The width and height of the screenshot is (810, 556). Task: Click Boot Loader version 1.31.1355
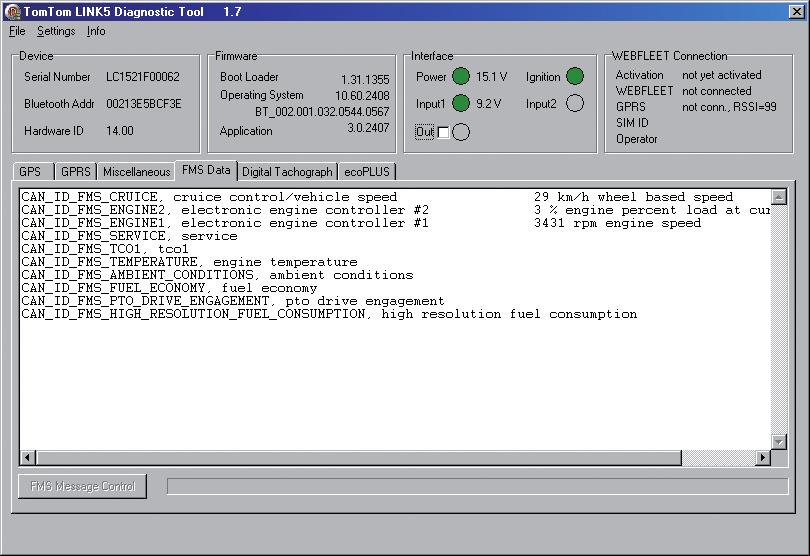pyautogui.click(x=365, y=80)
